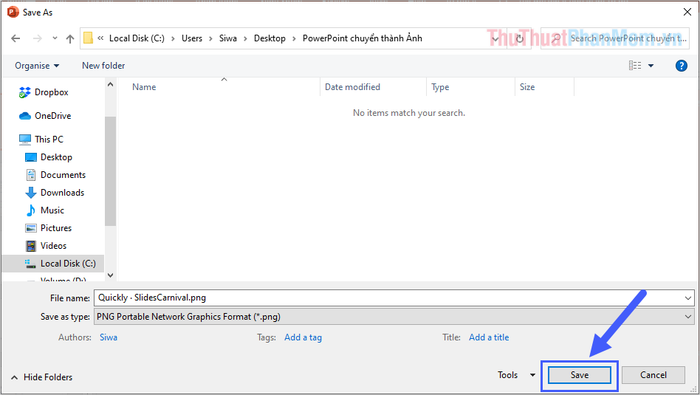Screen dimensions: 700x395
Task: Expand the view options arrow
Action: click(651, 66)
